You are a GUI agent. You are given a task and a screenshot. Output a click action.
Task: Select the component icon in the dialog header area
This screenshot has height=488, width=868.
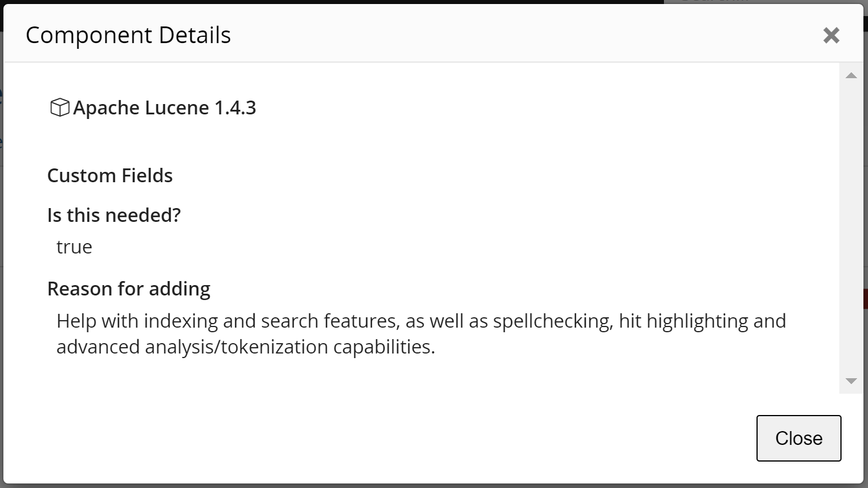point(59,107)
